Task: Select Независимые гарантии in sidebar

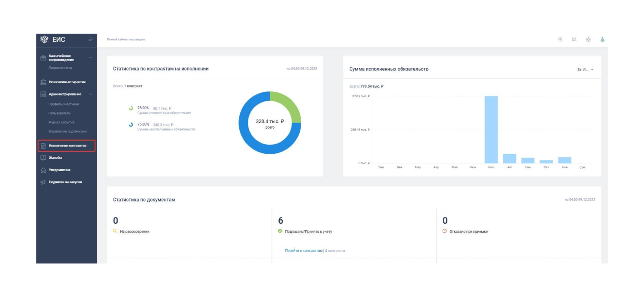Action: coord(67,82)
